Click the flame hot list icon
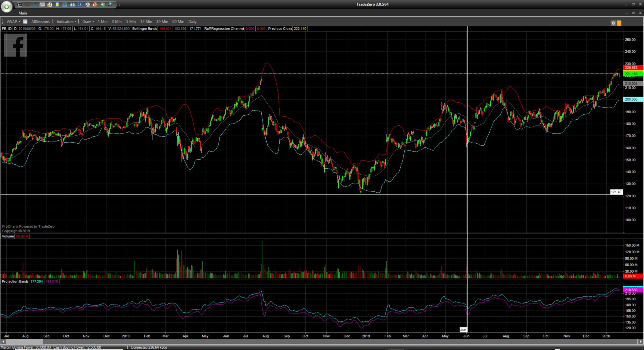Image resolution: width=644 pixels, height=350 pixels. tap(95, 4)
